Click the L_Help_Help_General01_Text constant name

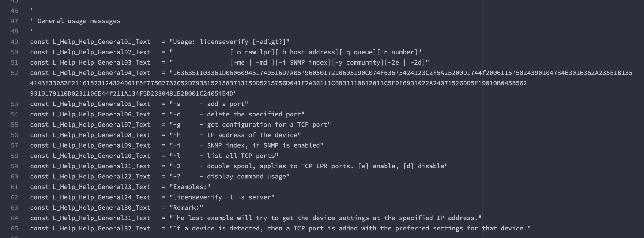tap(102, 42)
